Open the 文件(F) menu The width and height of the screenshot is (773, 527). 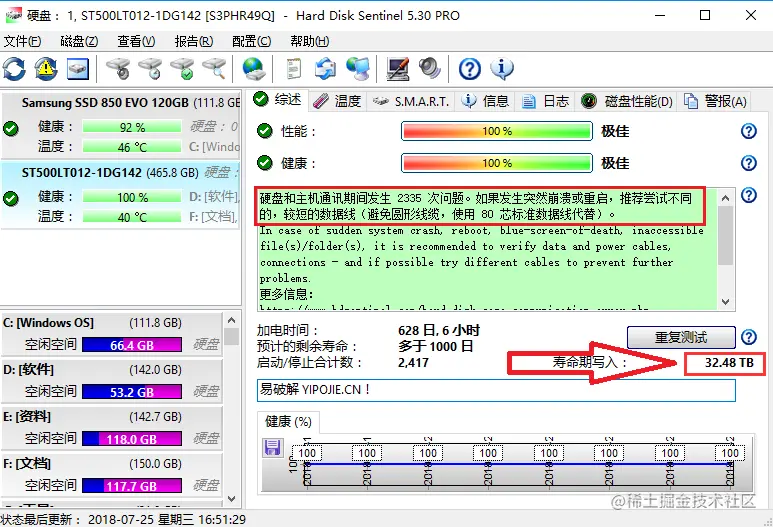point(23,41)
